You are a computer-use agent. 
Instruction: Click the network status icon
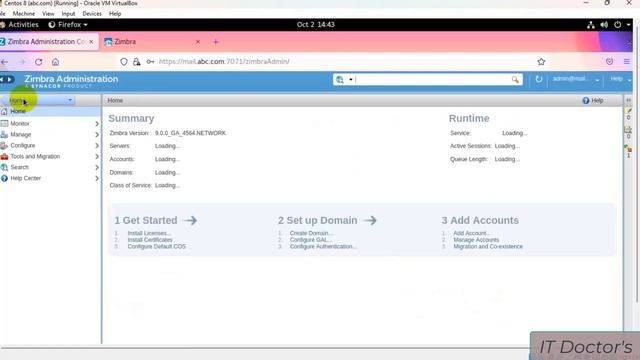[591, 25]
